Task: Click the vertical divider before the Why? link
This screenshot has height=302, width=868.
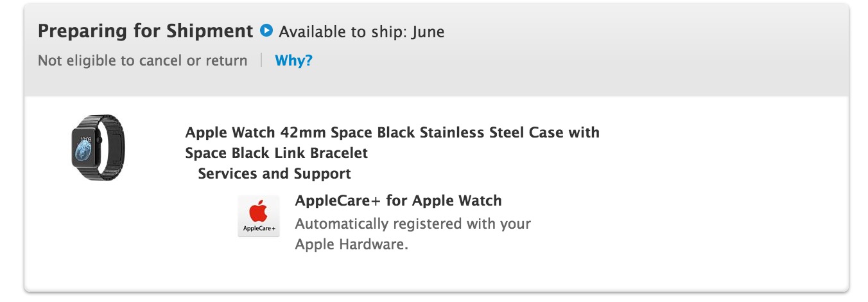Action: pos(261,61)
